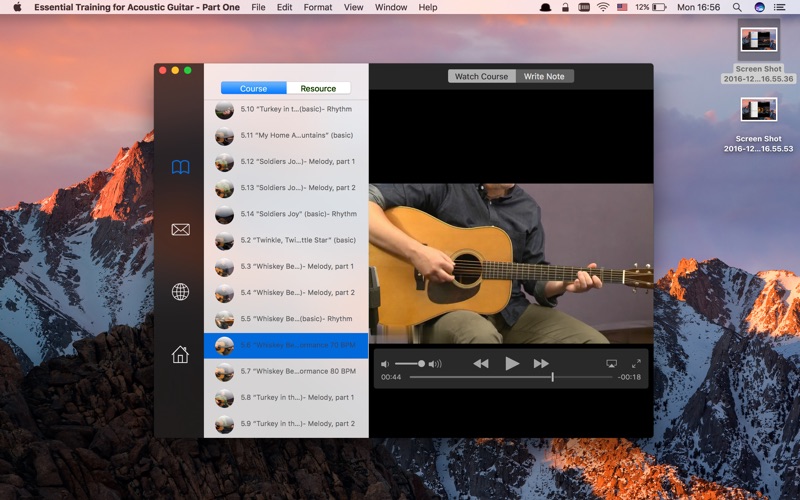Screen dimensions: 800x500
Task: Select lesson 5.7 "Whiskey Be...ormance 80 BPM
Action: pyautogui.click(x=286, y=371)
